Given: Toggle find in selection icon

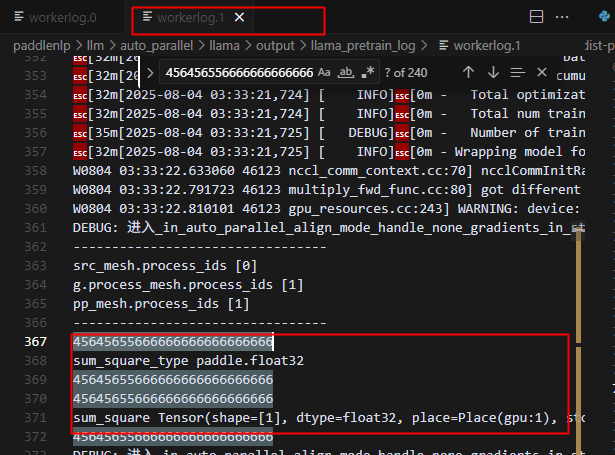Looking at the screenshot, I should click(x=517, y=72).
